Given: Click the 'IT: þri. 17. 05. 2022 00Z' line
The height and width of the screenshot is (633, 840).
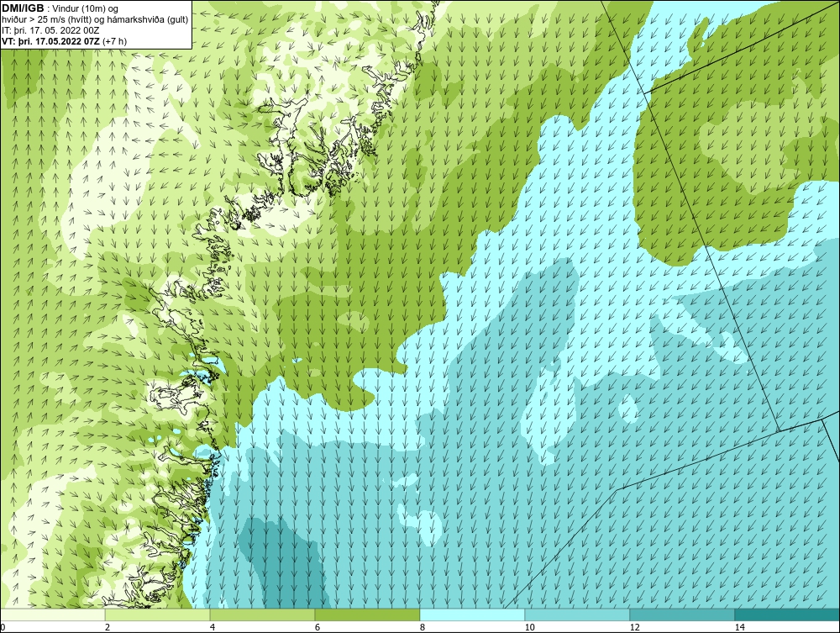Looking at the screenshot, I should 50,30.
